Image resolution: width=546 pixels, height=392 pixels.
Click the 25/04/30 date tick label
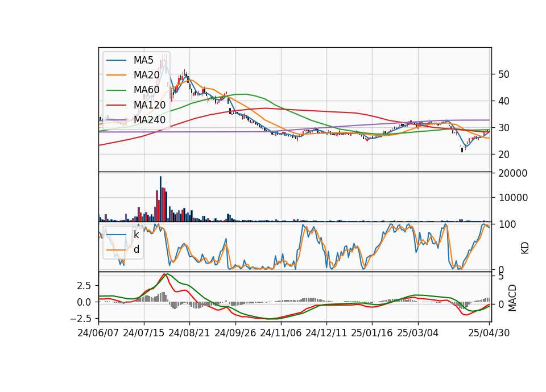pyautogui.click(x=489, y=333)
